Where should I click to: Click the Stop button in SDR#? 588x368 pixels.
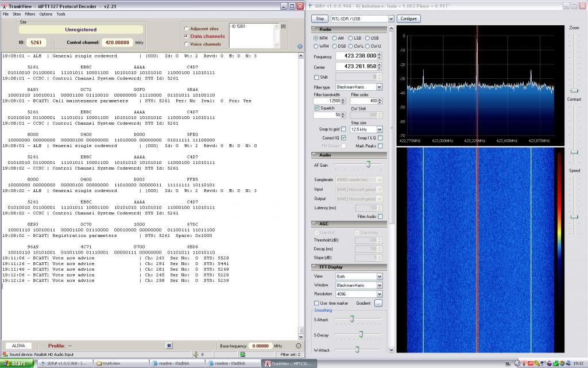[x=320, y=18]
